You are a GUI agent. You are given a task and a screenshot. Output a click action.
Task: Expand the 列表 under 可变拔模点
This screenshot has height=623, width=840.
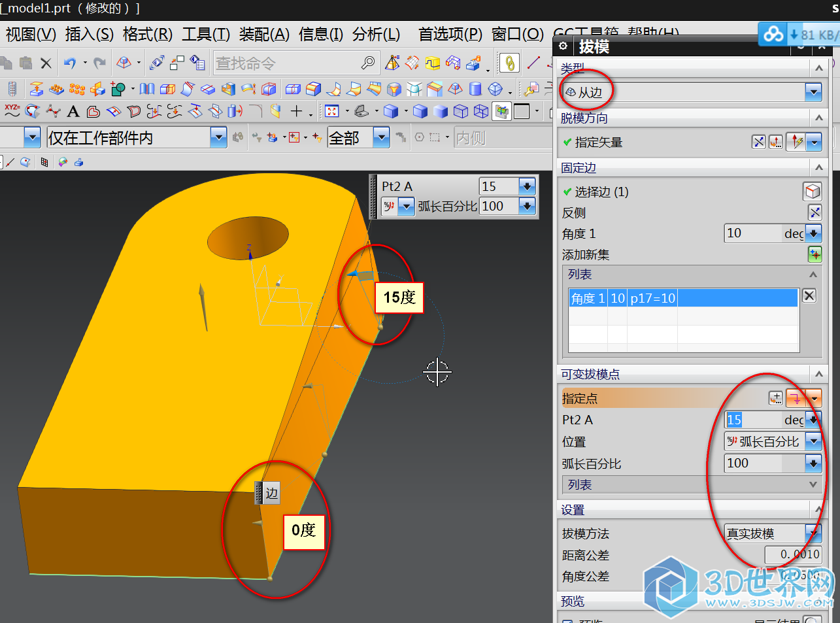[813, 484]
